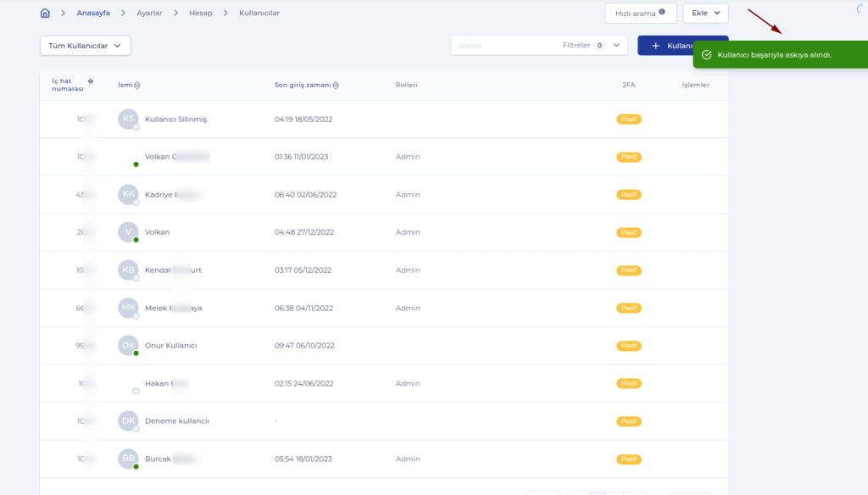The width and height of the screenshot is (868, 495).
Task: Click Kullanıcılar breadcrumb item
Action: pyautogui.click(x=259, y=13)
